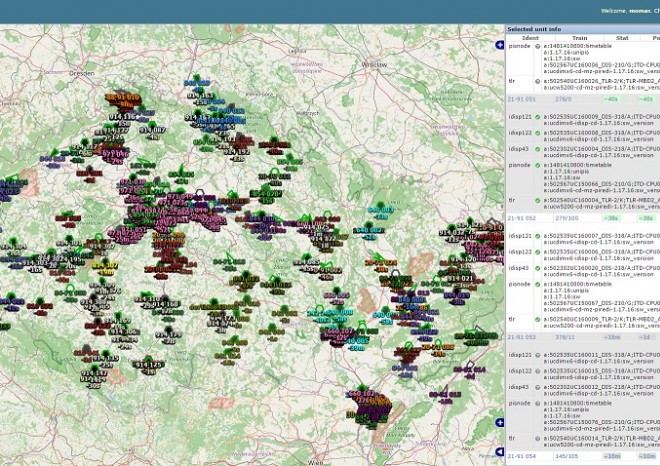Click gray status icon beside 502535UC160015 idisp122 row
Screen dimensions: 660x466
coord(538,371)
